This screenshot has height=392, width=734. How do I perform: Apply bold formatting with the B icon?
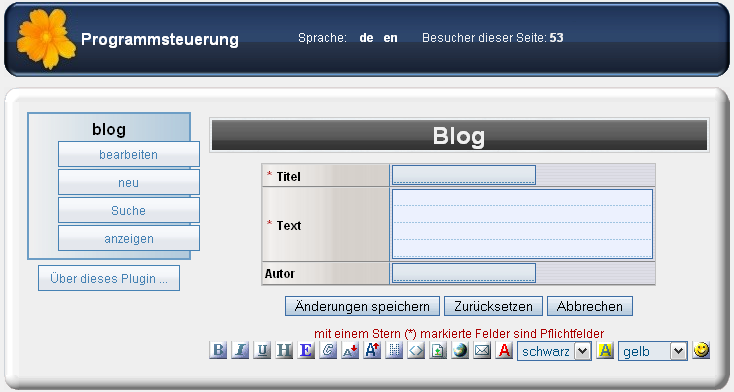point(218,350)
